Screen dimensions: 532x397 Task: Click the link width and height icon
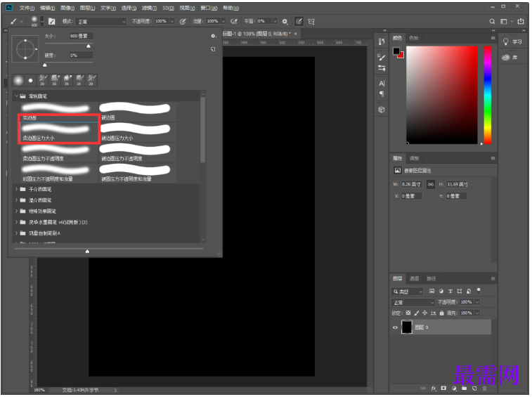tap(430, 185)
